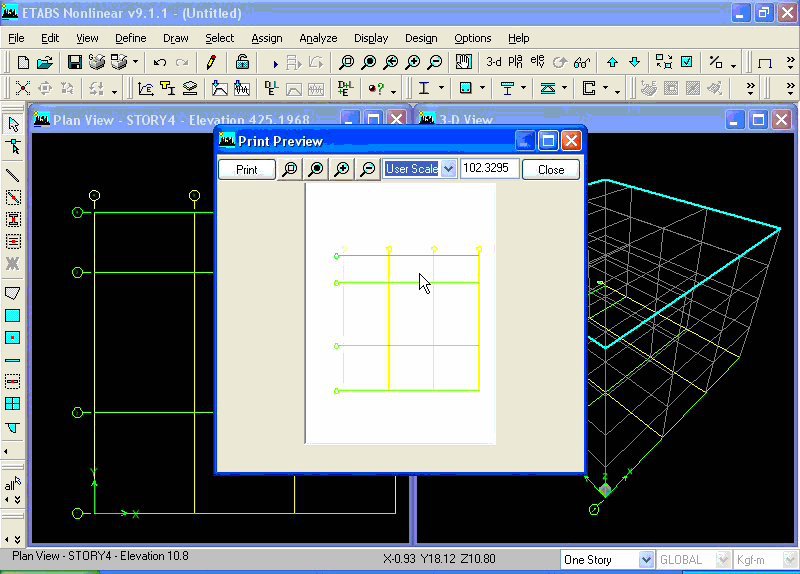The height and width of the screenshot is (574, 800).
Task: Toggle the Pointer select mode
Action: pos(13,124)
